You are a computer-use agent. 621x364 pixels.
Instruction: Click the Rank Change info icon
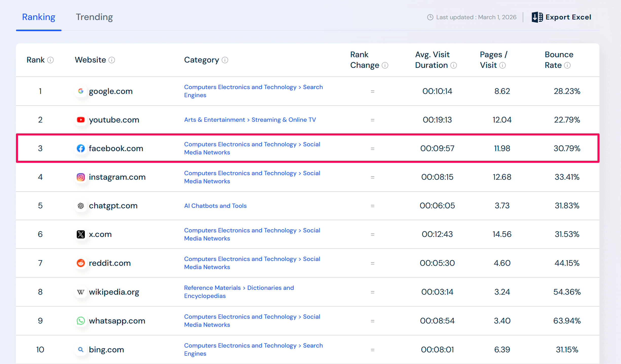tap(385, 65)
